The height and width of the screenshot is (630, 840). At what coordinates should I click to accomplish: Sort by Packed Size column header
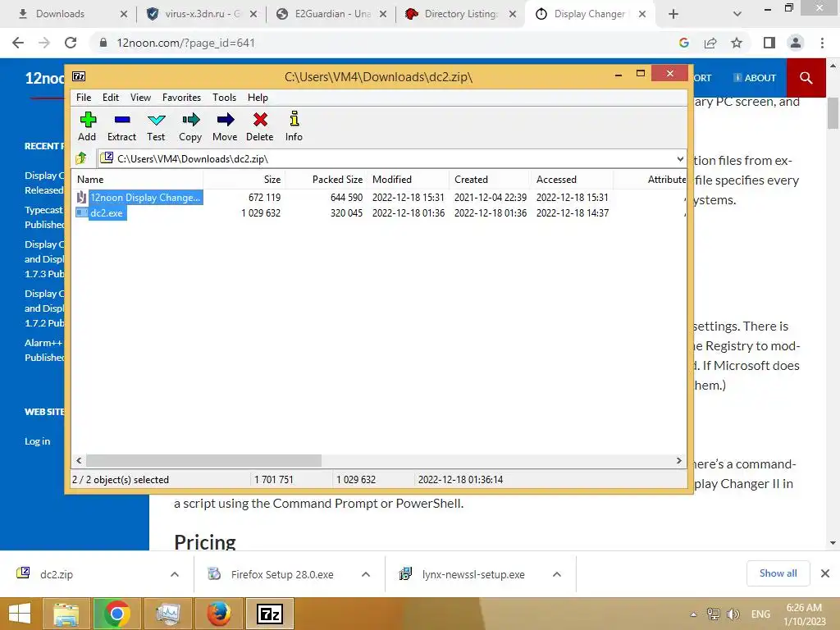(x=326, y=180)
